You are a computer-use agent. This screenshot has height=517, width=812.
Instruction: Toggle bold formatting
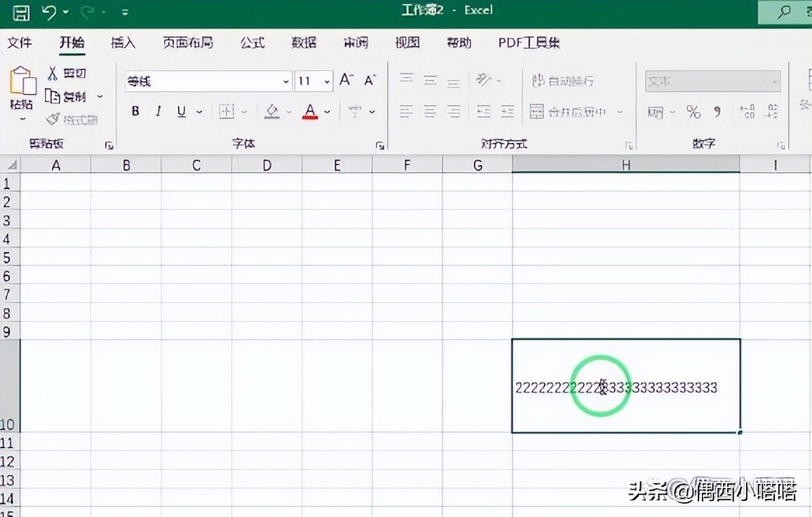[135, 111]
